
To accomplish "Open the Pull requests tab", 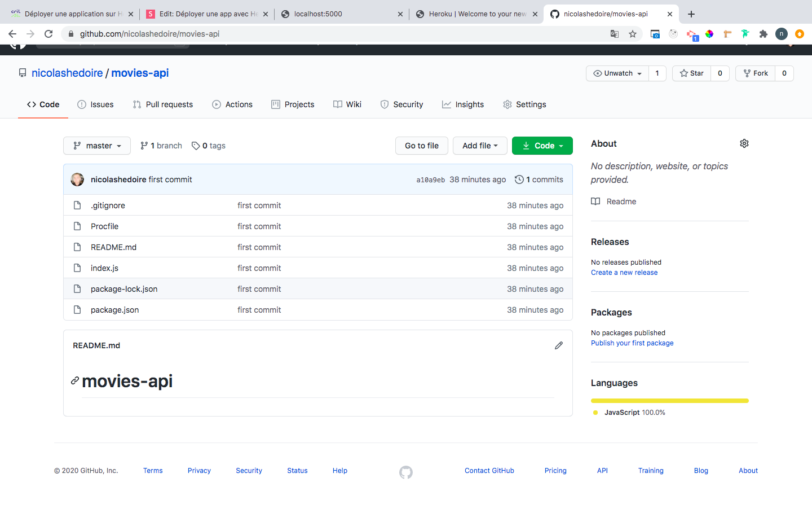I will coord(163,104).
